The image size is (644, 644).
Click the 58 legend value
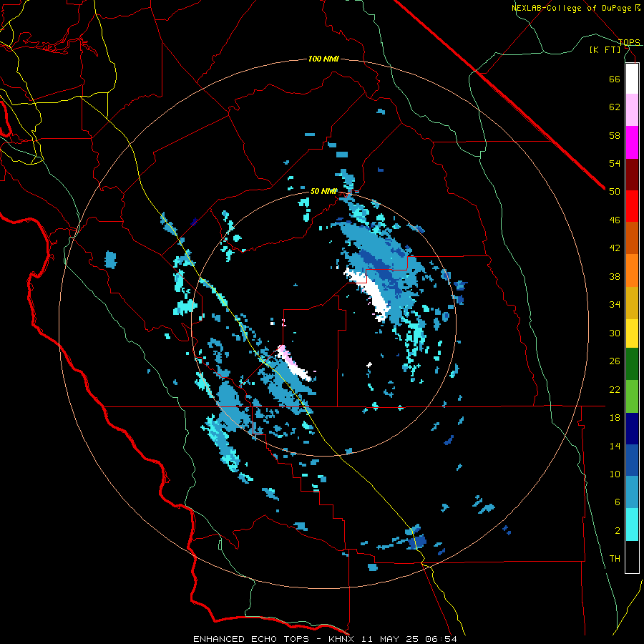coord(615,135)
